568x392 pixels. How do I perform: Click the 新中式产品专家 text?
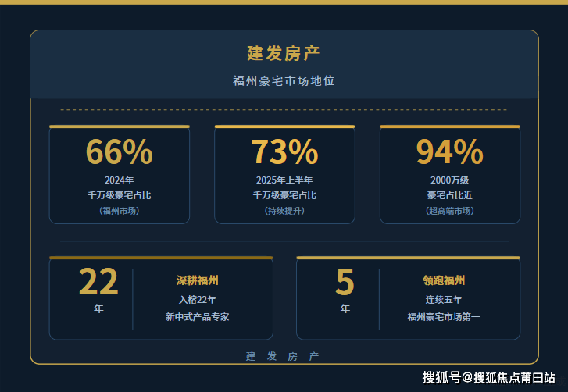click(x=197, y=317)
